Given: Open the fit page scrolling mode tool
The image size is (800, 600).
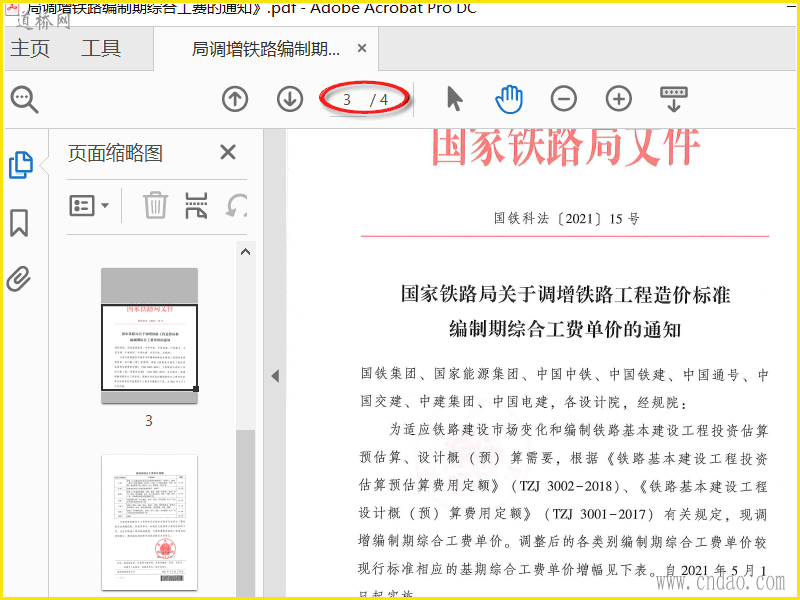Looking at the screenshot, I should (673, 99).
